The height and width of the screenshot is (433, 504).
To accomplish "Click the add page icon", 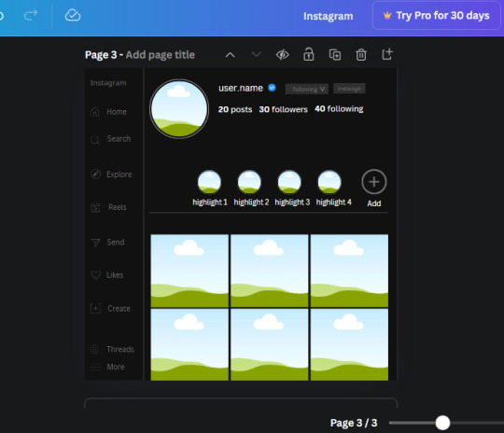I will [387, 54].
